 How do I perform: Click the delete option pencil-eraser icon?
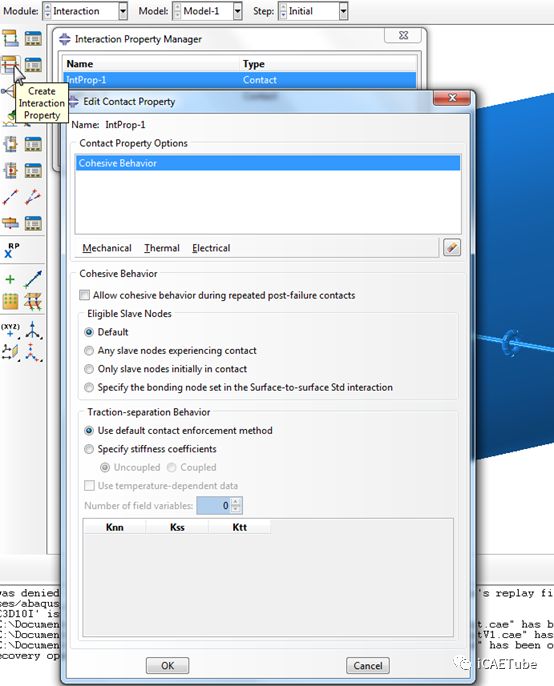[x=452, y=248]
